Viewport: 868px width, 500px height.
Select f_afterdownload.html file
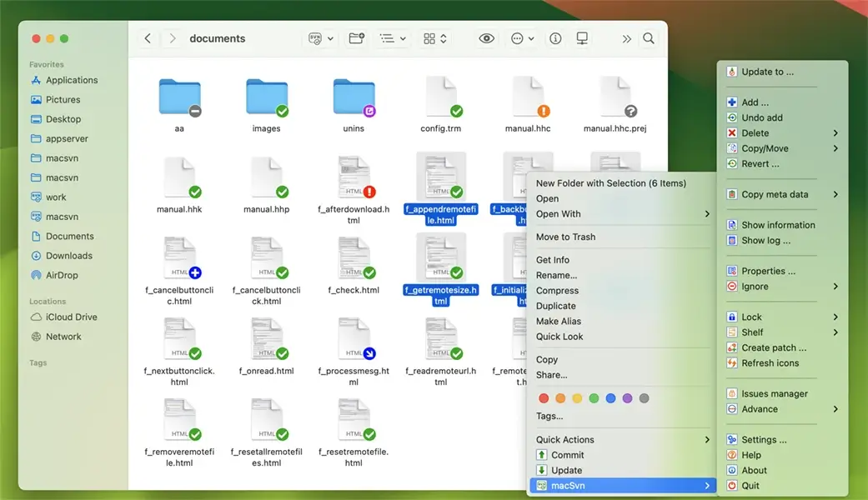coord(354,191)
